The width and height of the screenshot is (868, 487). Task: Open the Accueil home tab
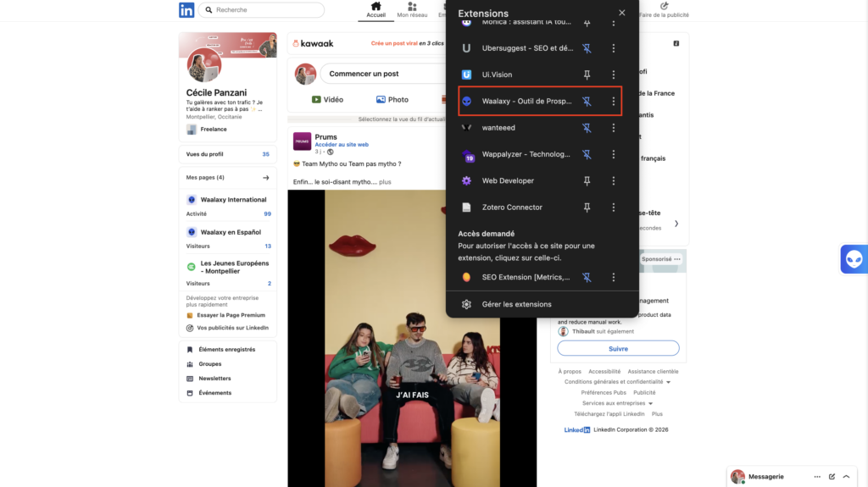coord(376,10)
